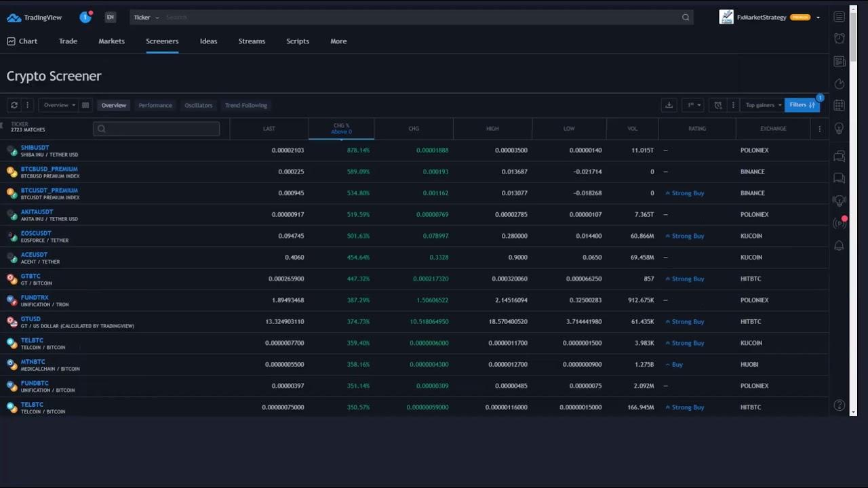Open the alerts clock sidebar icon
Viewport: 868px width, 488px height.
pyautogui.click(x=840, y=39)
